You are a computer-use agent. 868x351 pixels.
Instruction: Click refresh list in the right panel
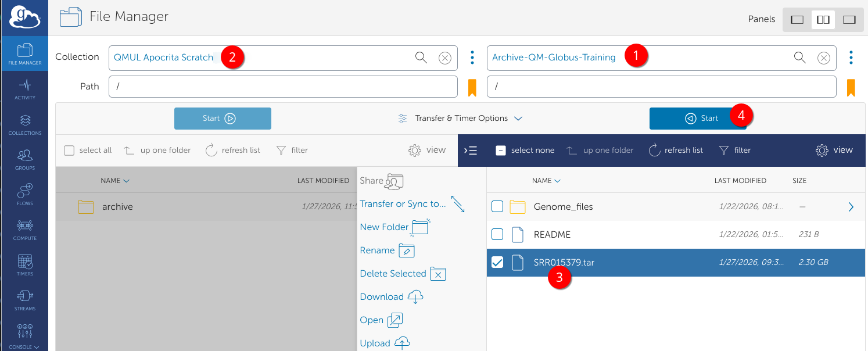click(676, 151)
